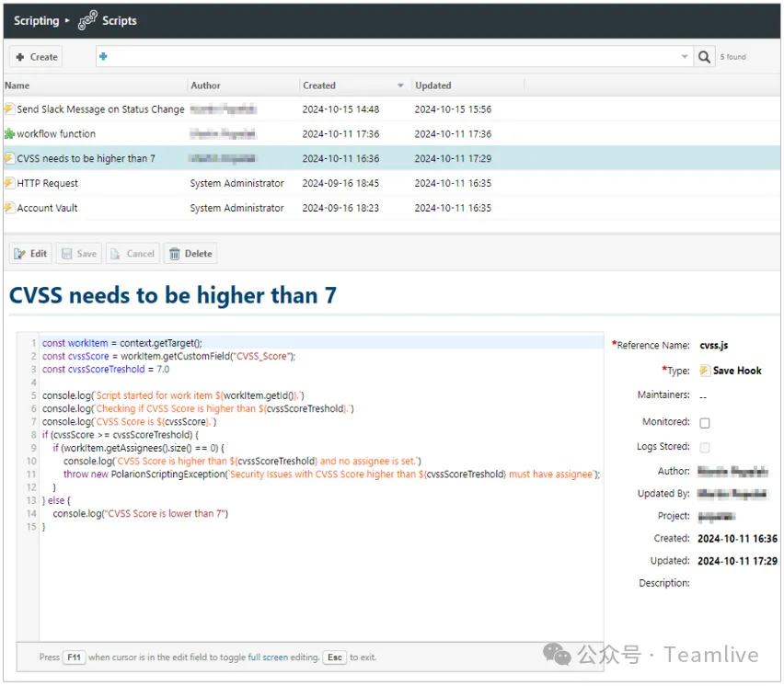Click the blue plus icon in search field
Viewport: 784px width, 686px height.
[x=103, y=56]
